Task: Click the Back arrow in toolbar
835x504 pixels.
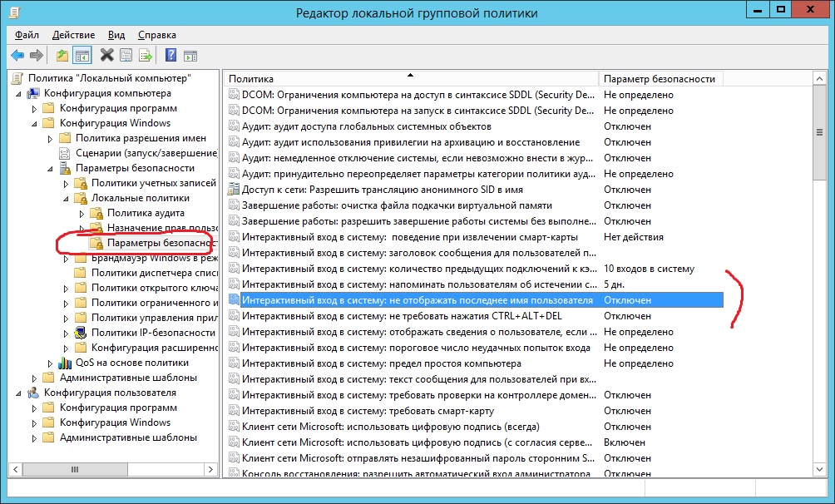Action: click(x=17, y=56)
